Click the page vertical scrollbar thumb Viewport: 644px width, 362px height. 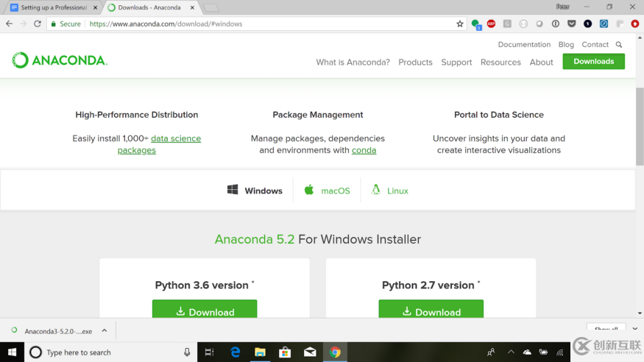640,127
